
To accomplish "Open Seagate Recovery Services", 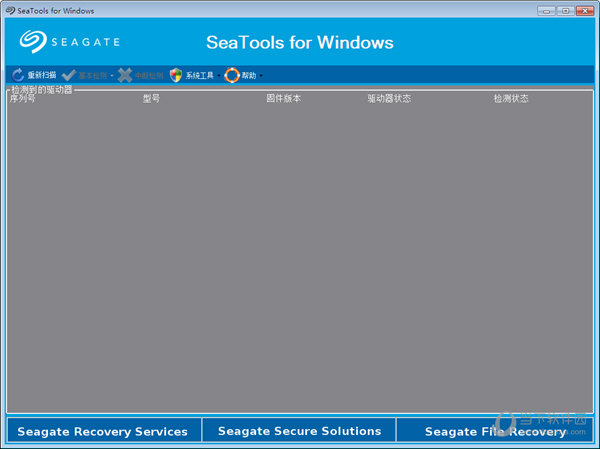I will [x=103, y=431].
